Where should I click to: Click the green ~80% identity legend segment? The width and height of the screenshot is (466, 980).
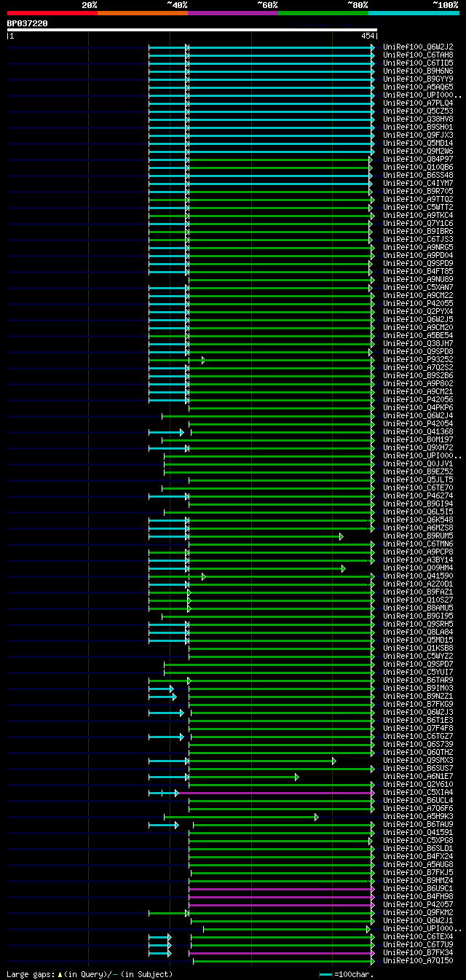pyautogui.click(x=323, y=12)
